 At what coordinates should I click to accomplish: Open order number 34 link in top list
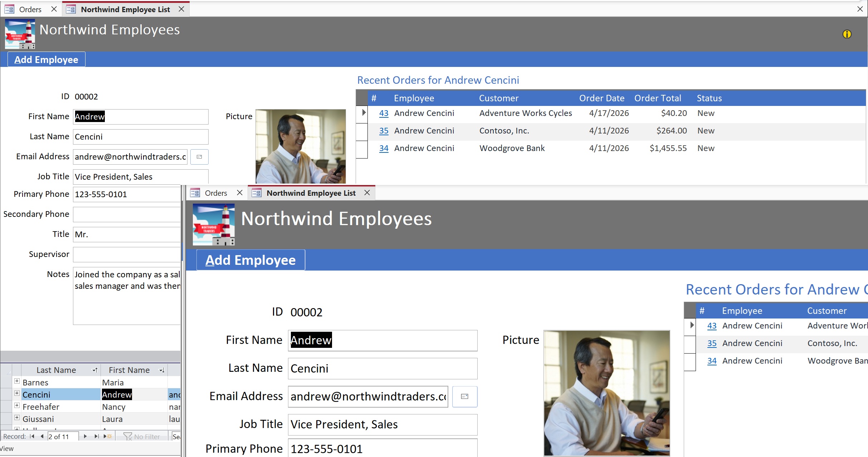384,148
